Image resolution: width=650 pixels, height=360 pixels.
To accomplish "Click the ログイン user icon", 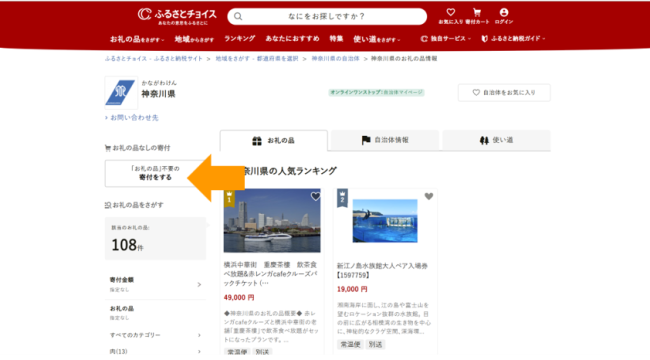I will pyautogui.click(x=504, y=12).
